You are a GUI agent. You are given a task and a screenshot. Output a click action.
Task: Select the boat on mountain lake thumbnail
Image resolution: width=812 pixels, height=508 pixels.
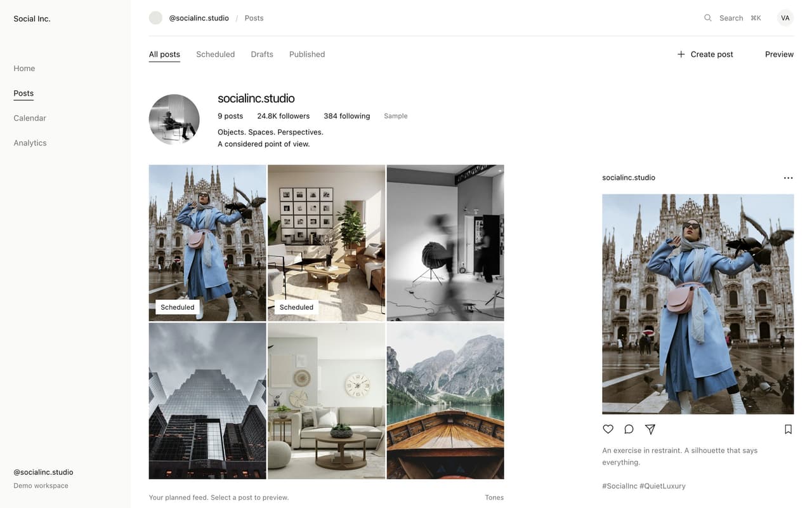445,401
